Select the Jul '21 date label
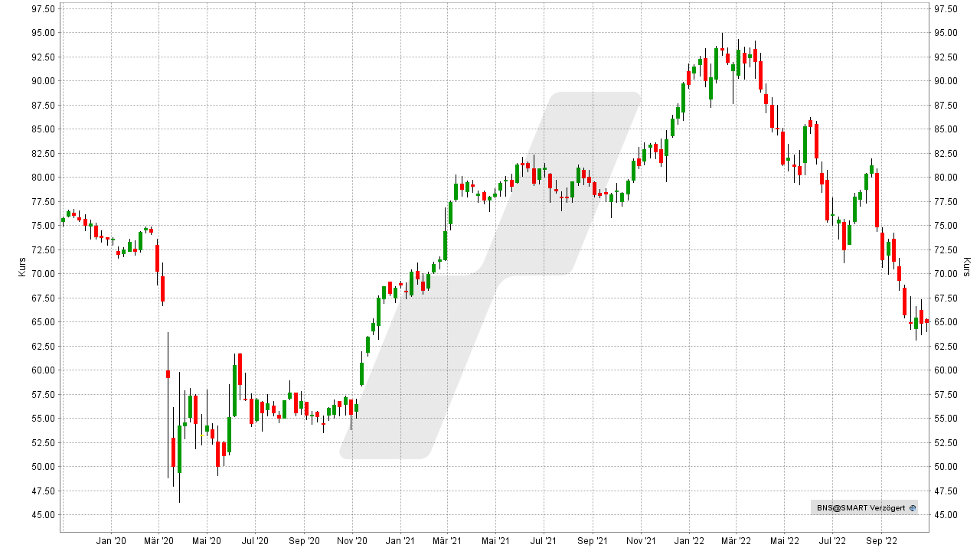 pyautogui.click(x=544, y=541)
